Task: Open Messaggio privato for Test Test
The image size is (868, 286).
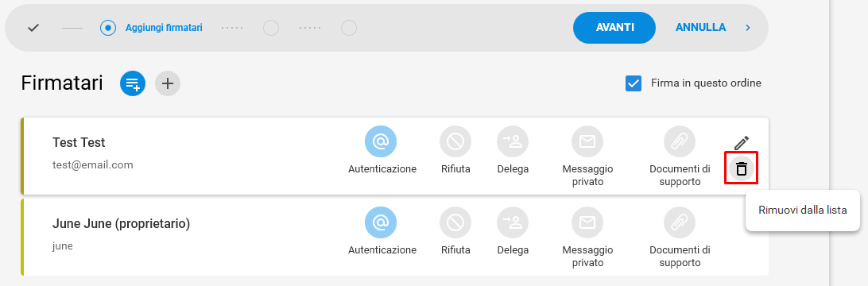Action: [x=587, y=142]
